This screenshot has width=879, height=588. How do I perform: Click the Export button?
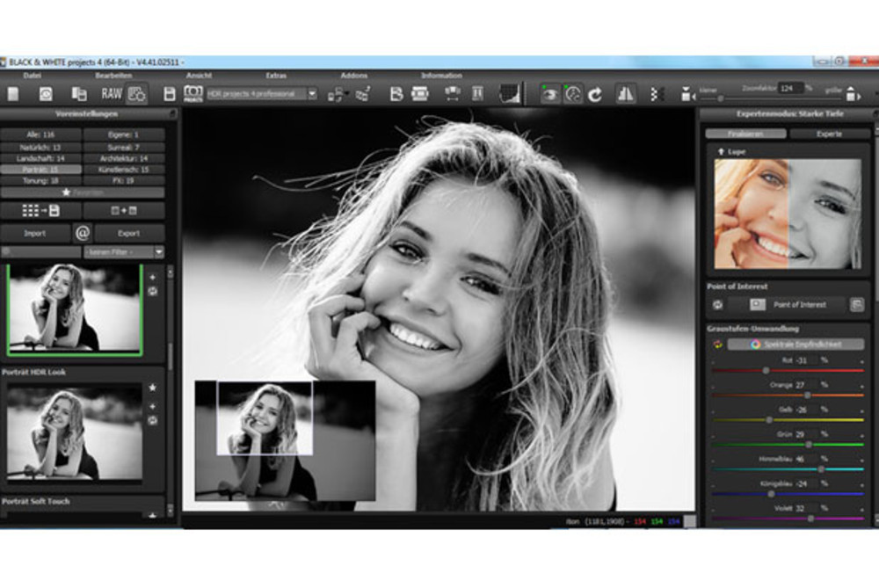point(128,234)
